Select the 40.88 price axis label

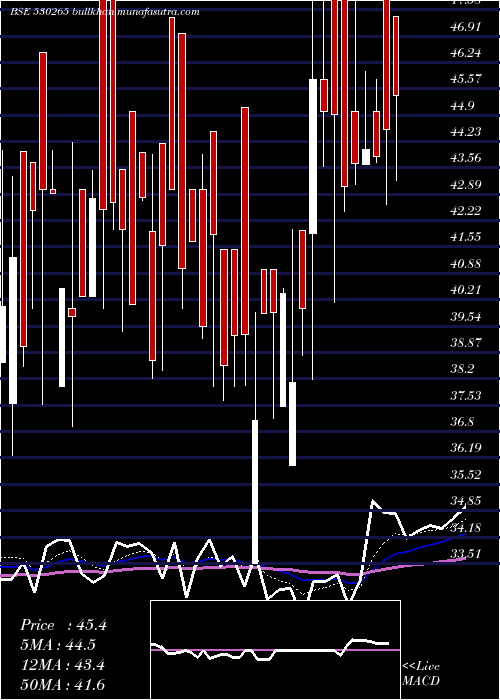[466, 263]
